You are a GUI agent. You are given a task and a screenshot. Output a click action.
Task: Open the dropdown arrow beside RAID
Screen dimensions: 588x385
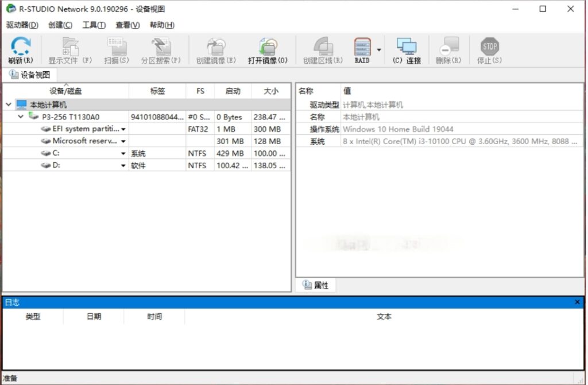point(379,50)
